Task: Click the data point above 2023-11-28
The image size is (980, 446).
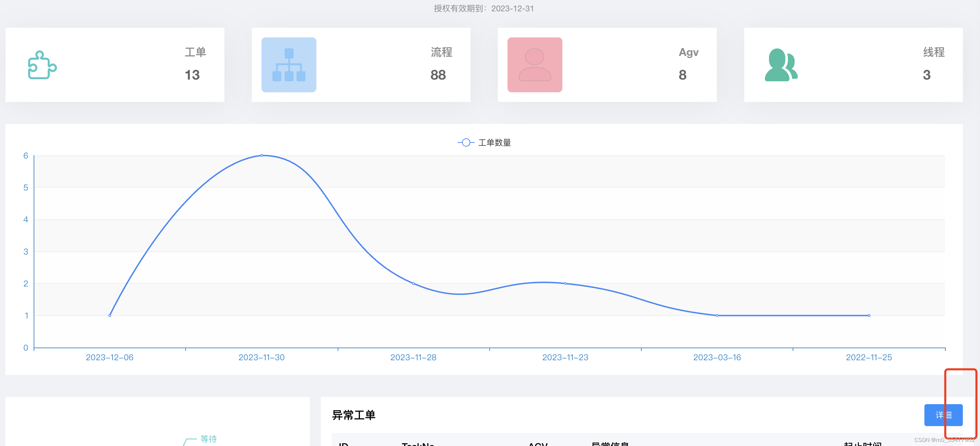Action: click(413, 283)
